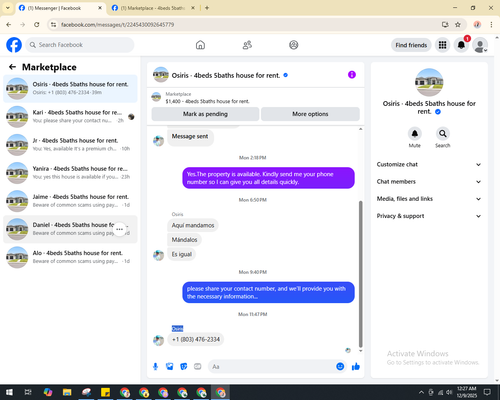Click the chat message scrollbar
This screenshot has width=500, height=400.
pos(360,274)
